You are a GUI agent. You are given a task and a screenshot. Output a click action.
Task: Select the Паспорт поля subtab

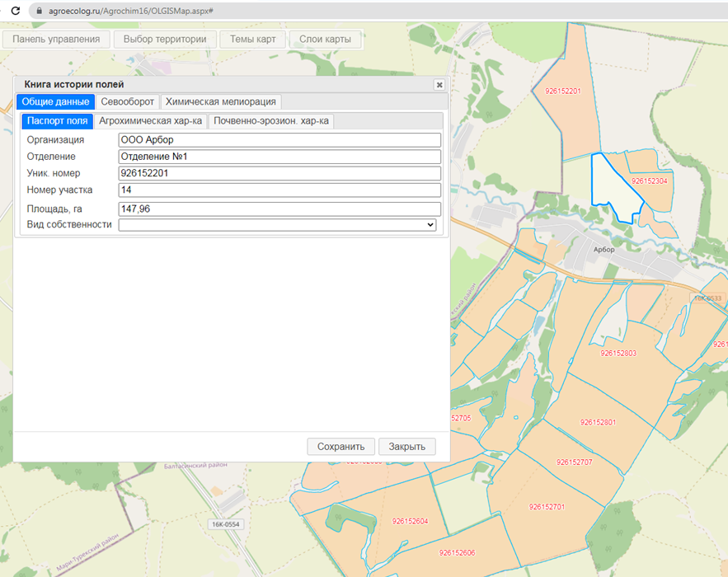57,121
